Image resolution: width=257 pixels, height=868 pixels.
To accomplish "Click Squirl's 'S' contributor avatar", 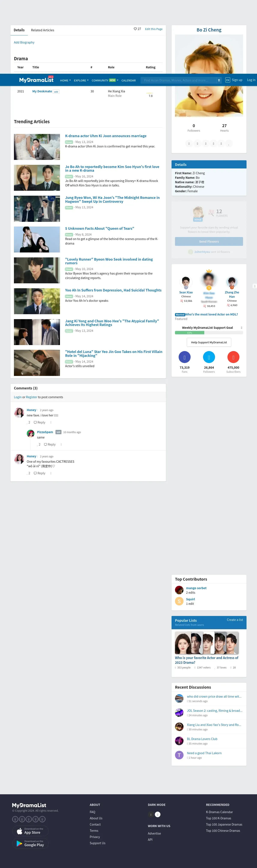I will click(x=179, y=601).
